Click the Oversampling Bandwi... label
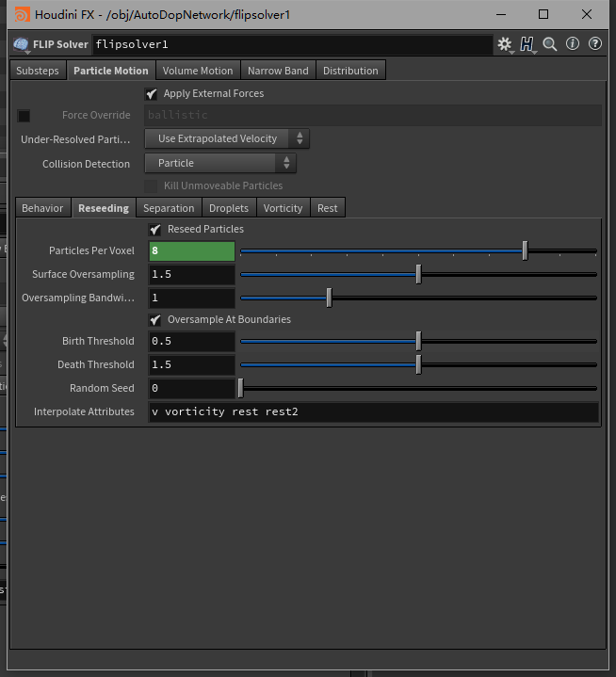The height and width of the screenshot is (677, 616). coord(78,298)
